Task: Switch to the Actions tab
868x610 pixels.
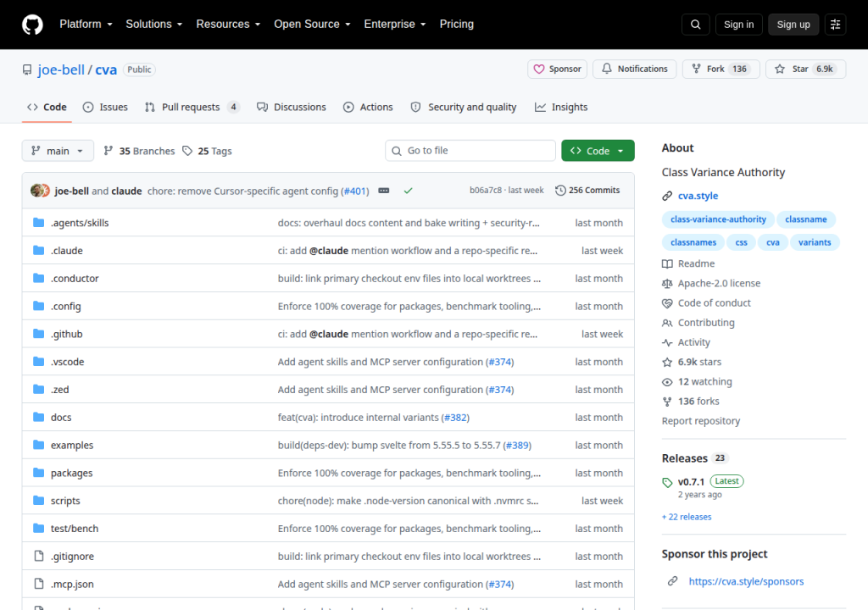Action: click(x=368, y=108)
